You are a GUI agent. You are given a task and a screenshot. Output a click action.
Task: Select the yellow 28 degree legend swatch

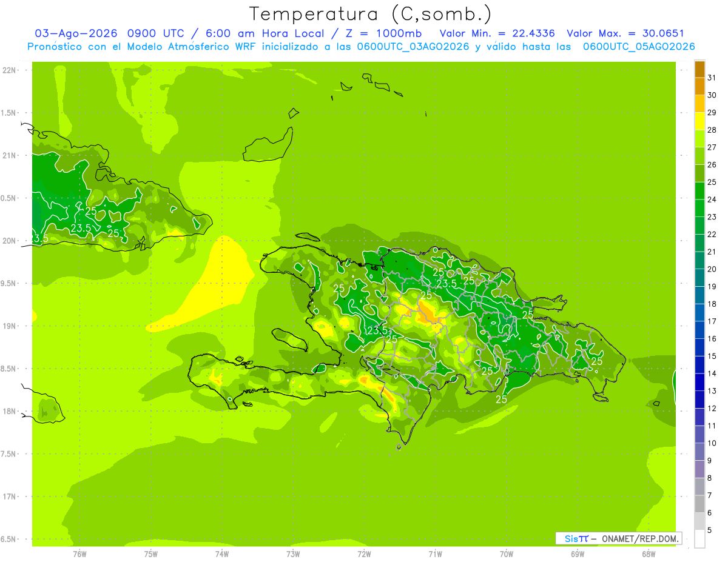[x=699, y=122]
